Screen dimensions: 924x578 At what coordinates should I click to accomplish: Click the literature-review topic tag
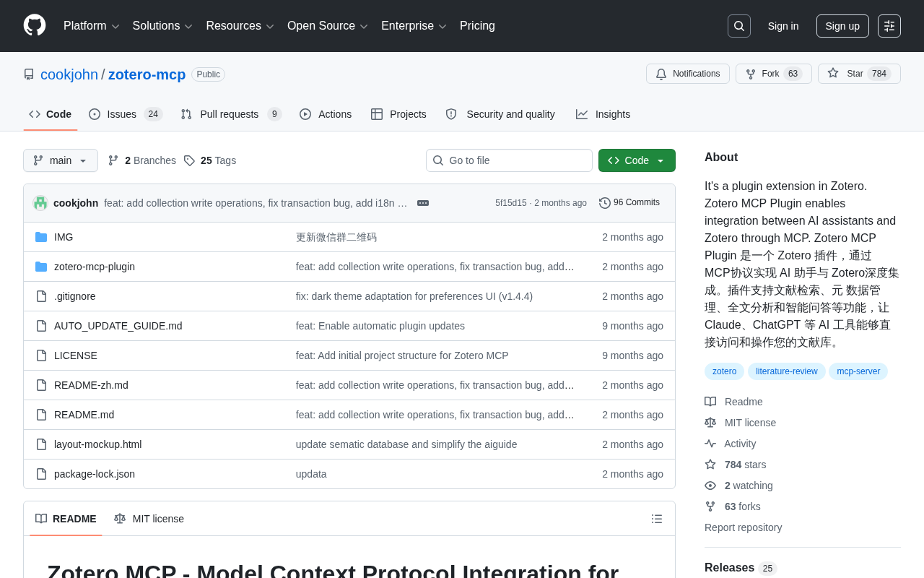pyautogui.click(x=787, y=371)
